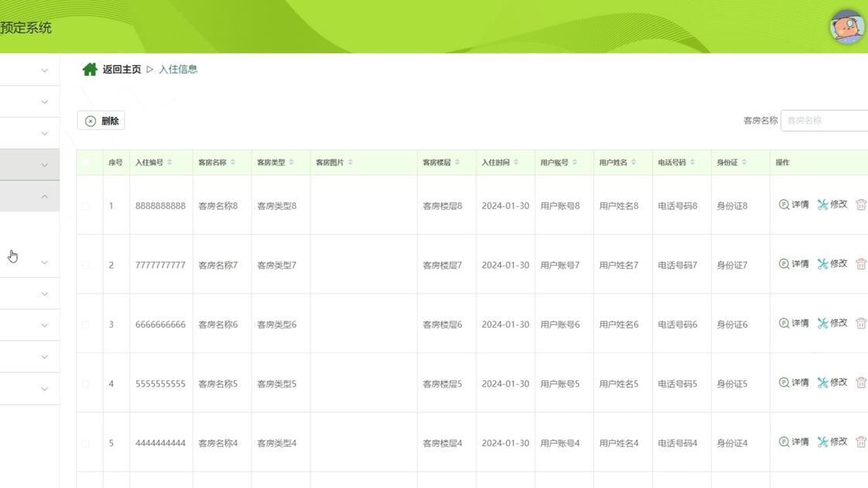The width and height of the screenshot is (868, 488).
Task: Sort by 客房图片 column arrows
Action: [351, 163]
